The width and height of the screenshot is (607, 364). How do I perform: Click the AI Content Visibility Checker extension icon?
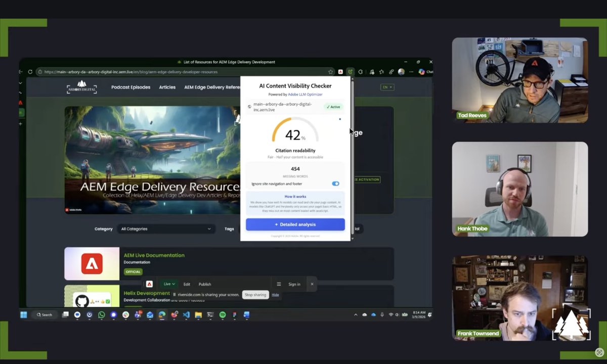tap(350, 72)
